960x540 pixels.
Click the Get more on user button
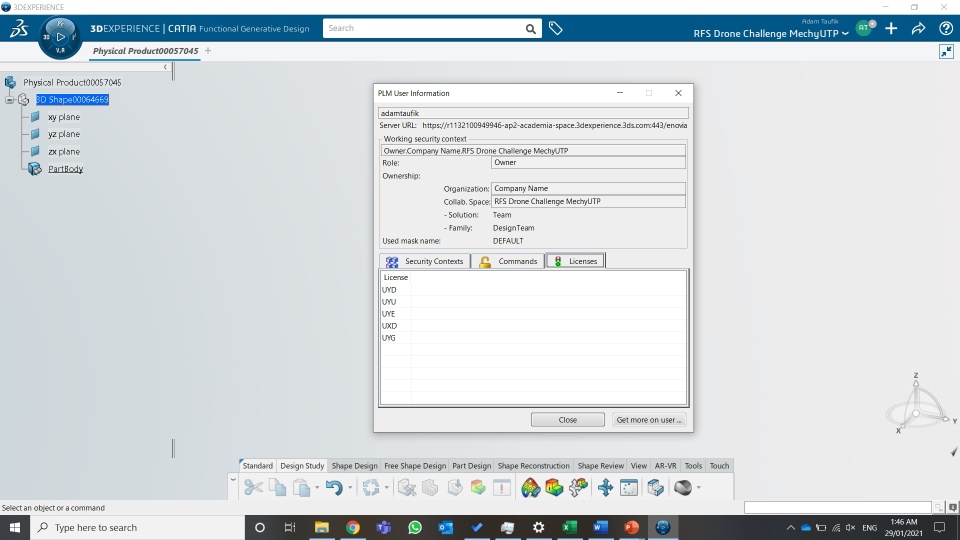tap(648, 420)
